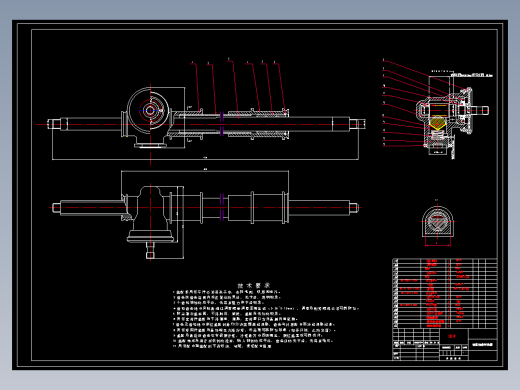Click the D-shaped cross-section detail view
Image resolution: width=520 pixels, height=390 pixels.
coord(438,222)
